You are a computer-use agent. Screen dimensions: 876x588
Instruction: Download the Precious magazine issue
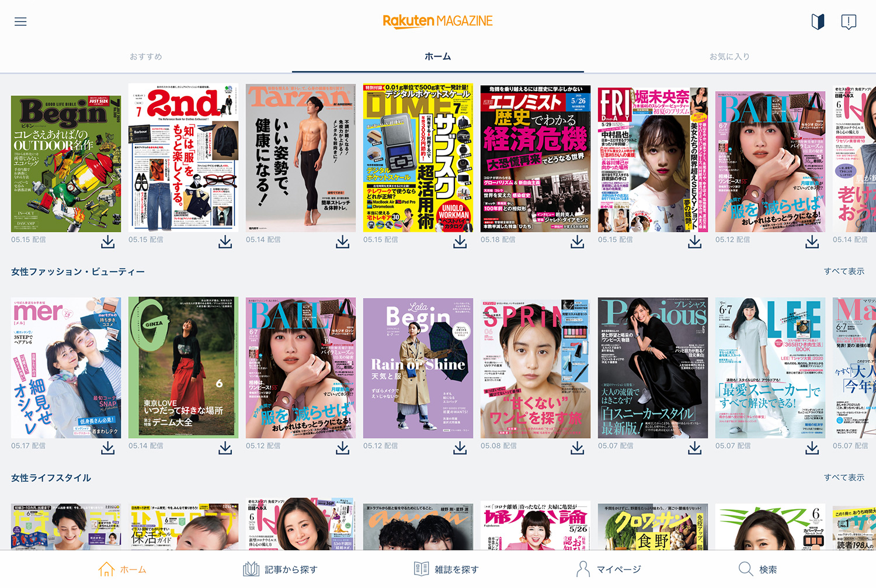pos(695,448)
